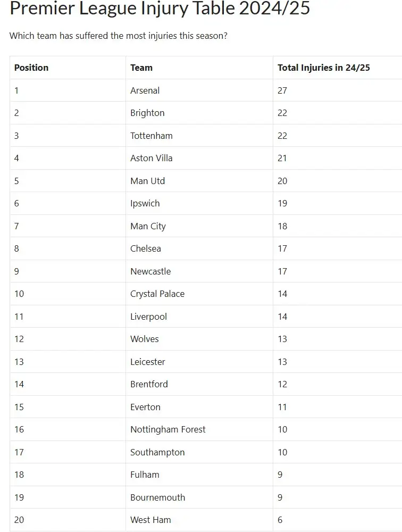Click the Team column header
The image size is (402, 532).
141,68
